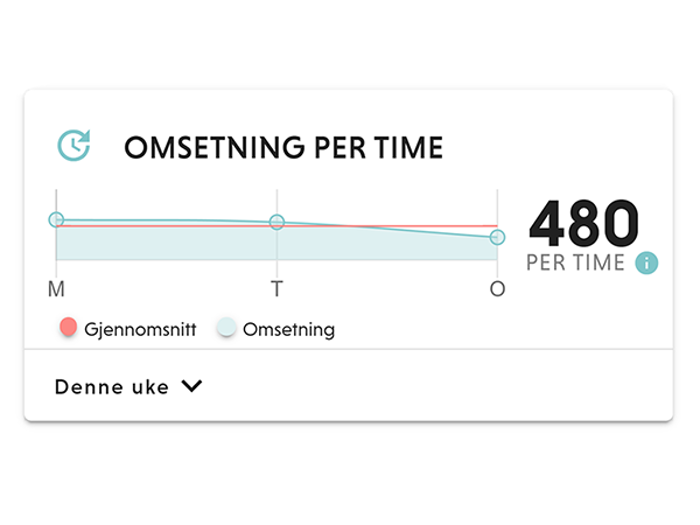Select the Wednesday data point on chart
This screenshot has height=525, width=700.
pyautogui.click(x=497, y=237)
